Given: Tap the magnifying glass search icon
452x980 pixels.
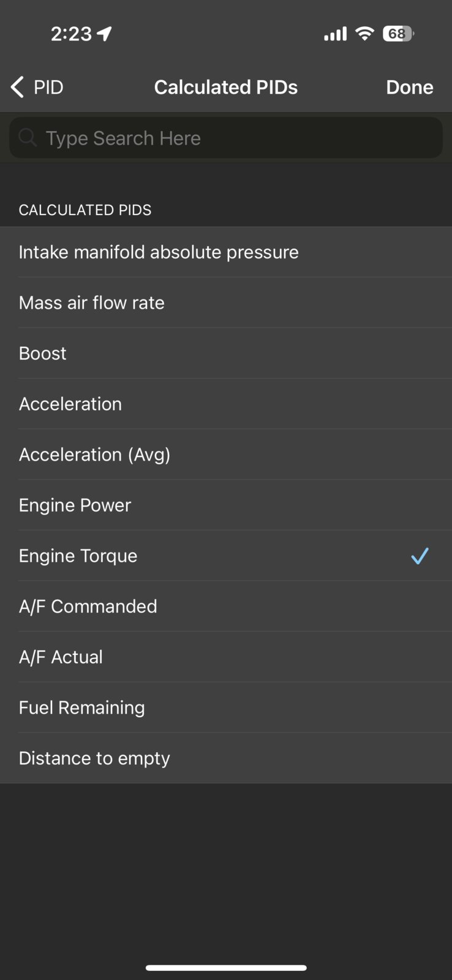Looking at the screenshot, I should pos(28,137).
